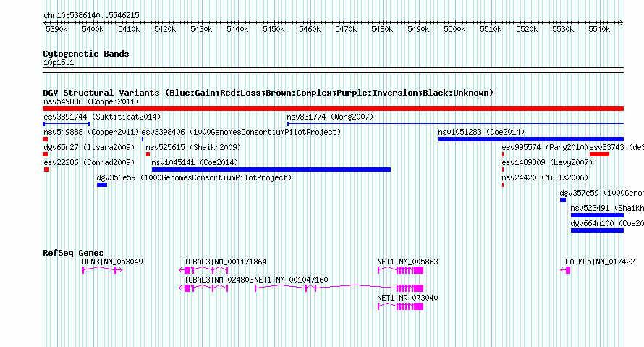Open variant esv995574 (Pang2010) label
The image size is (644, 347).
(x=545, y=147)
